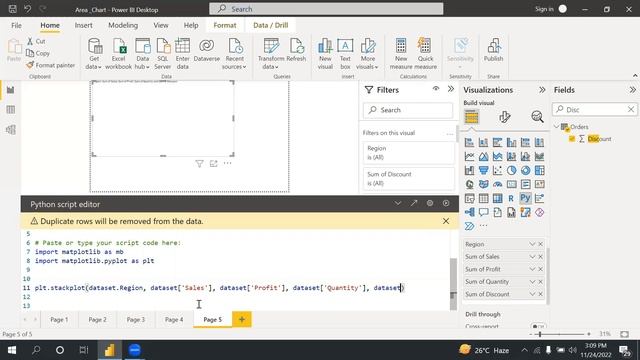Pick the funnel chart visual

point(483,171)
